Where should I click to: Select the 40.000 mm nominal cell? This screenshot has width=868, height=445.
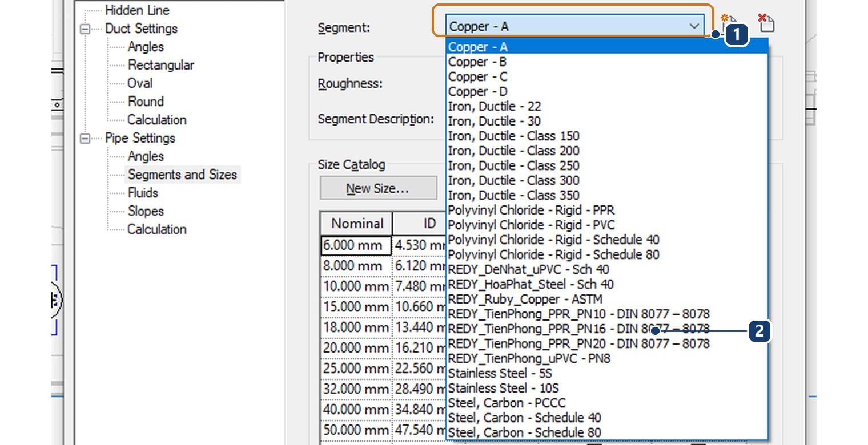pos(356,410)
